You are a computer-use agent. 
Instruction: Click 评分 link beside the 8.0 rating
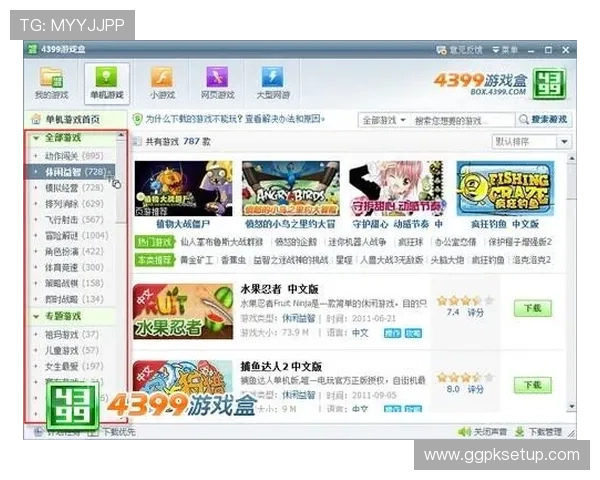pyautogui.click(x=475, y=389)
